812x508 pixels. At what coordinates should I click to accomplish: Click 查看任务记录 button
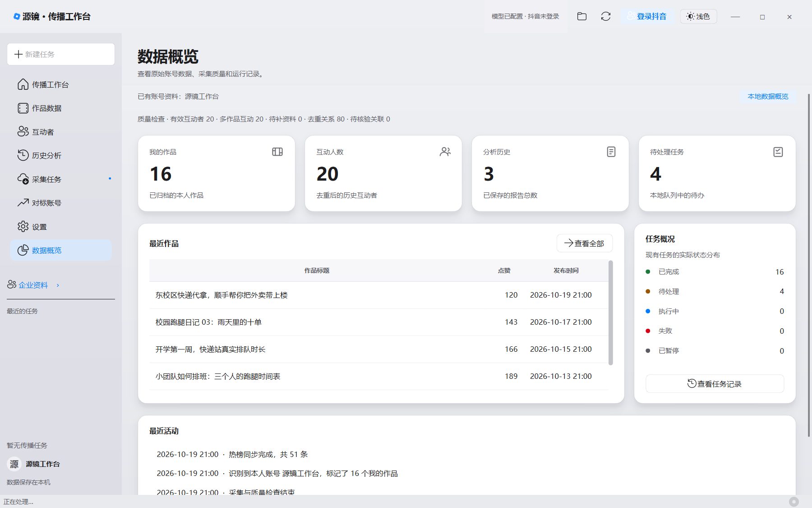(715, 384)
